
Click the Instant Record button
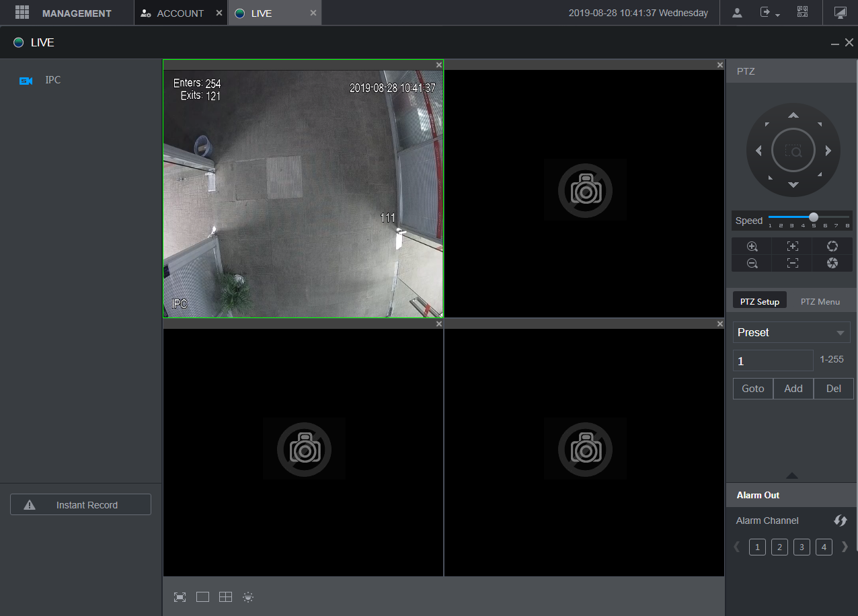(x=81, y=505)
